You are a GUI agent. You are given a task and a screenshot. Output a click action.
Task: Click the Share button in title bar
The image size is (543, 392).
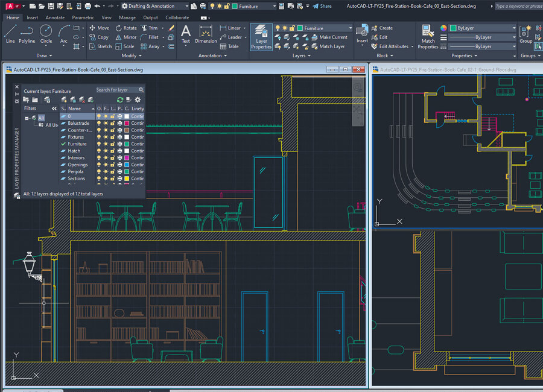(x=322, y=6)
